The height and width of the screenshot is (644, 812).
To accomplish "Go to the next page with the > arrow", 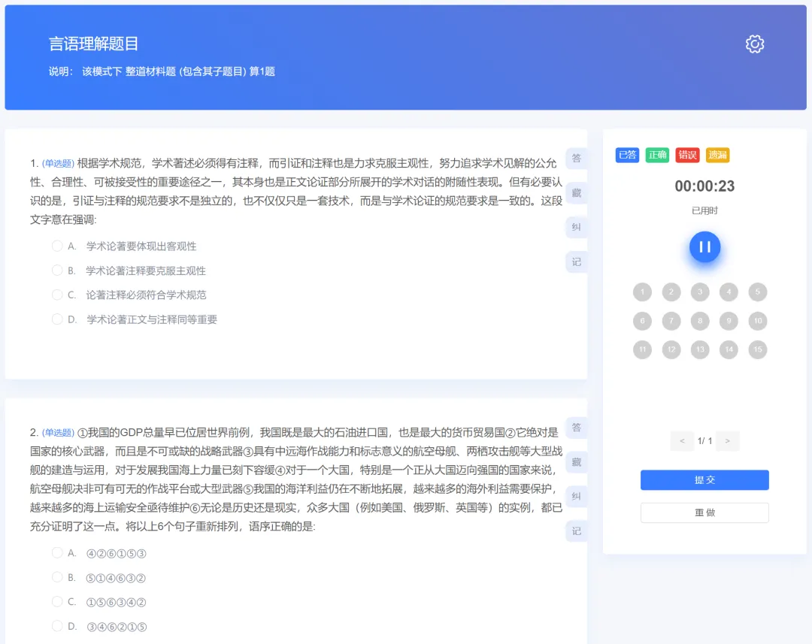I will tap(728, 441).
